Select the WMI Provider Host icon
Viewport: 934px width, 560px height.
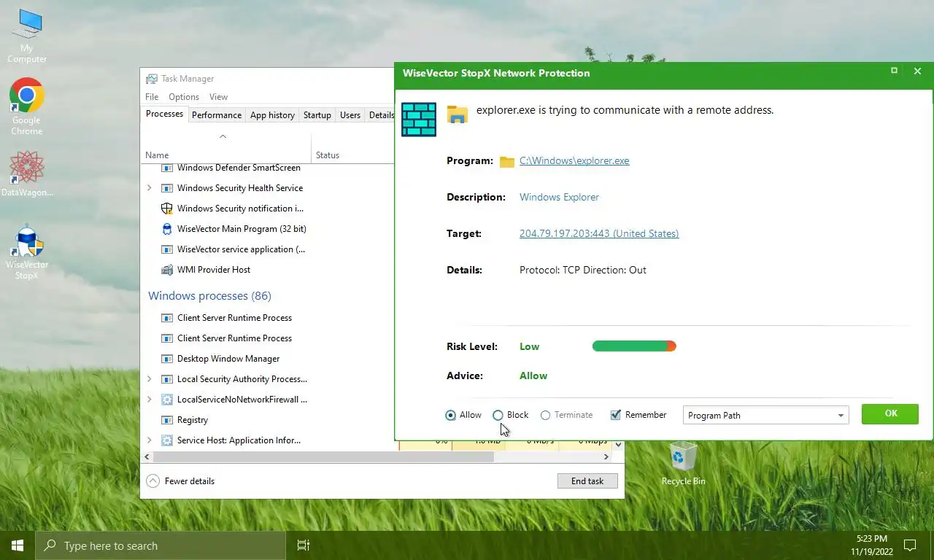click(166, 270)
